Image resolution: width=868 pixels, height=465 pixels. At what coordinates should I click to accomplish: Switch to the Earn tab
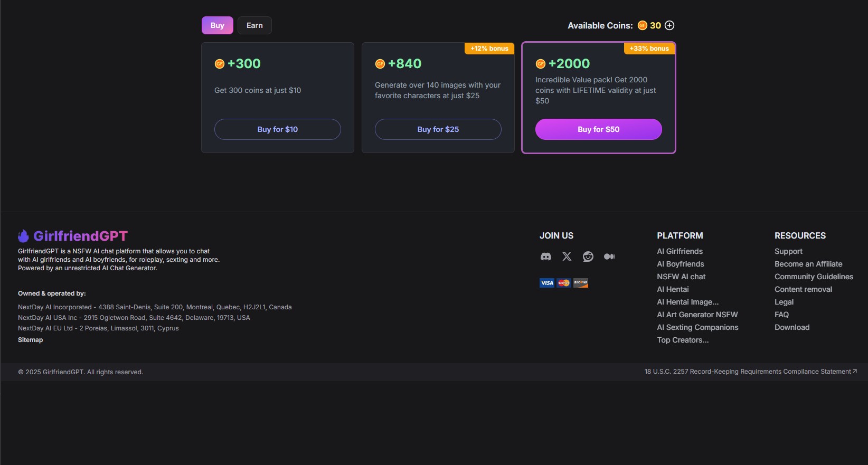click(254, 25)
